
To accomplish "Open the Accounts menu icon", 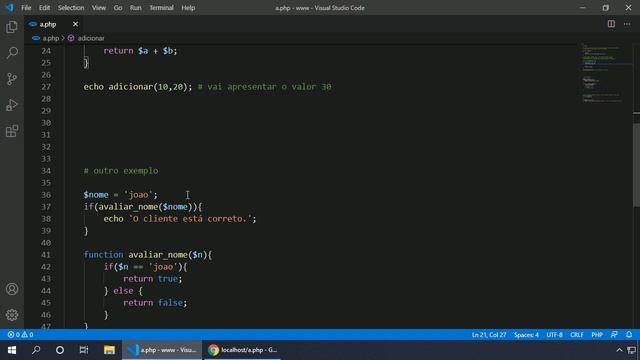I will pos(12,289).
